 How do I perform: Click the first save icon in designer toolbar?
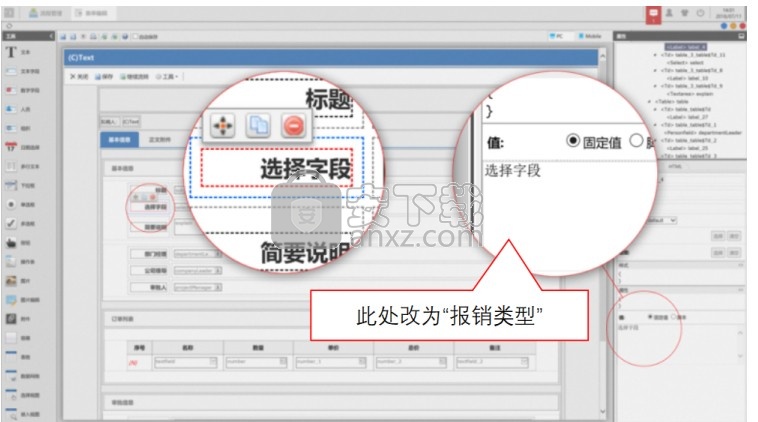[63, 37]
